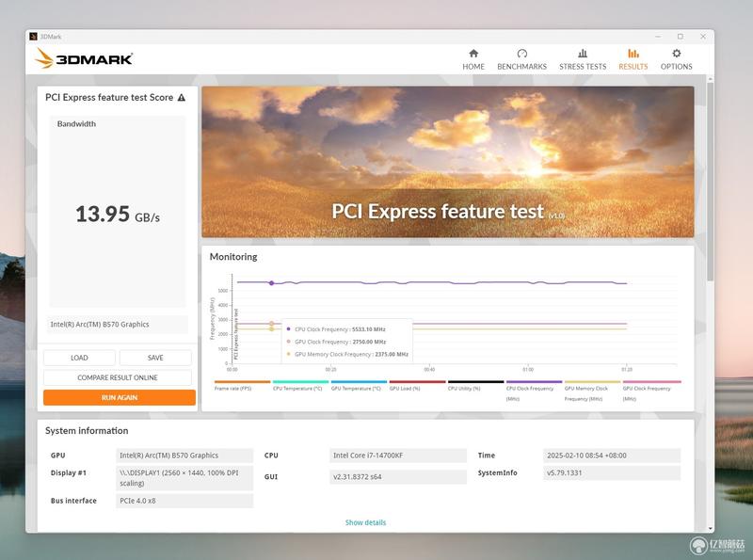This screenshot has height=560, width=753.
Task: Click the Time value 2025-02-10 08:54
Action: [x=612, y=456]
